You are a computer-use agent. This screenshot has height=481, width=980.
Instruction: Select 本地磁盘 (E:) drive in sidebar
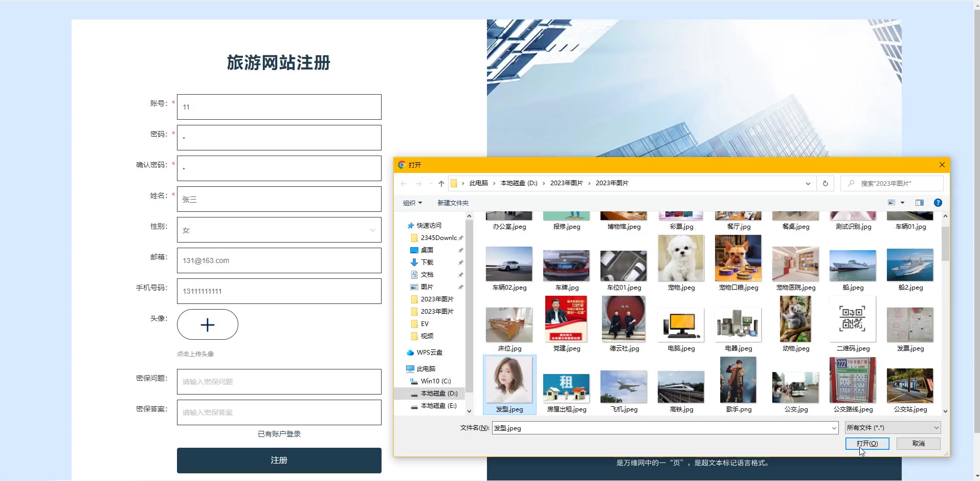coord(438,405)
